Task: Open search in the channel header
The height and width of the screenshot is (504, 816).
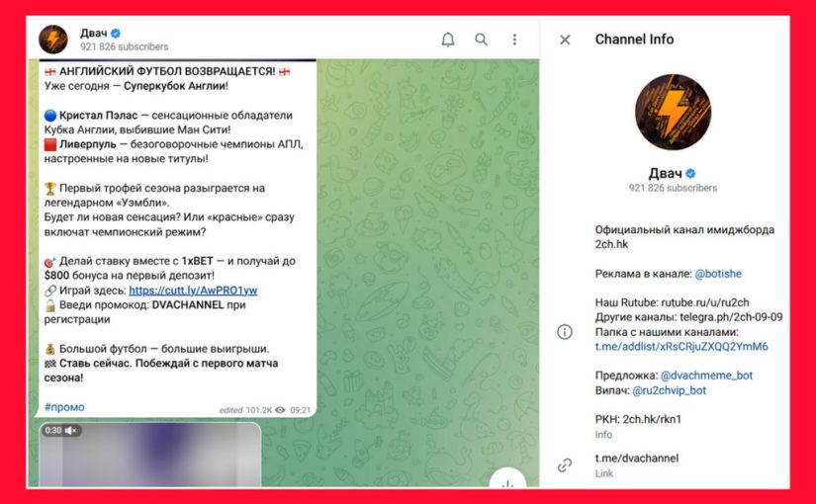Action: [x=481, y=40]
